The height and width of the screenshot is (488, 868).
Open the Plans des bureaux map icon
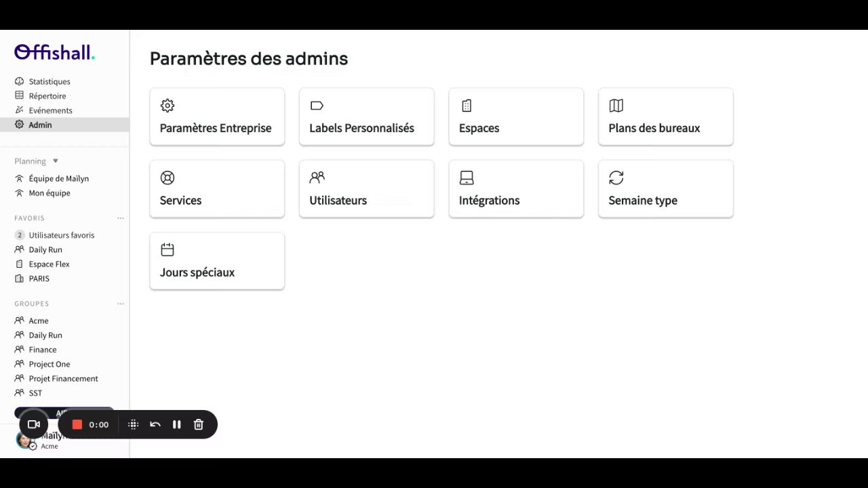pos(616,106)
